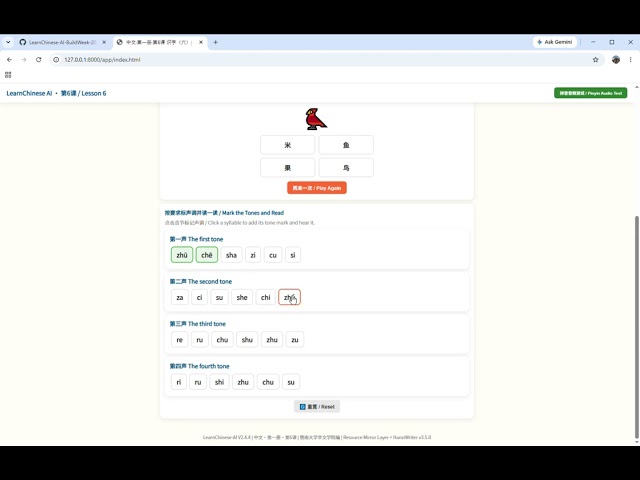Open the Chrome three-dot menu

631,60
